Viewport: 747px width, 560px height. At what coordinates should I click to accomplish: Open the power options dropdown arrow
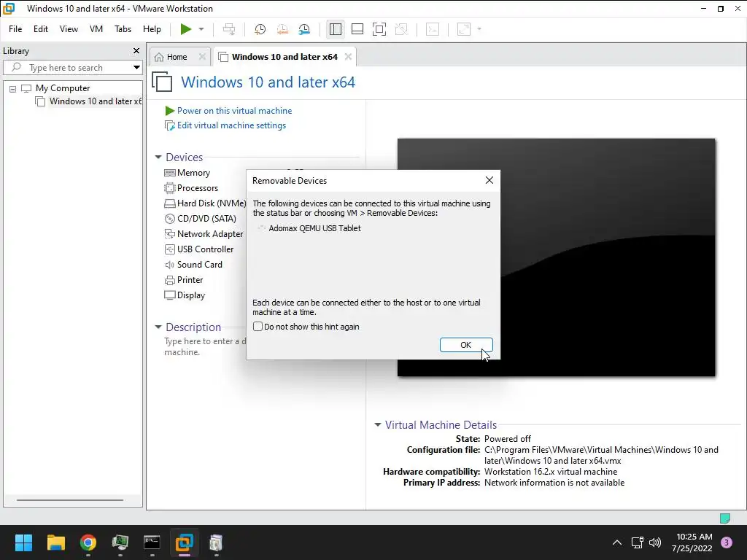coord(201,29)
